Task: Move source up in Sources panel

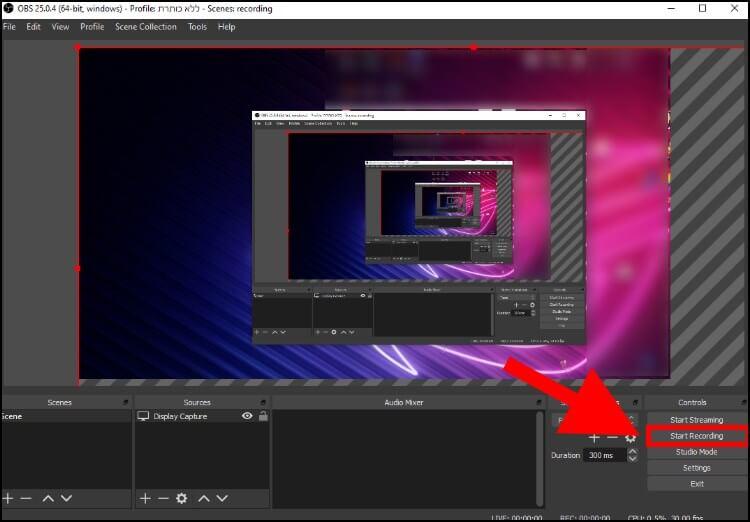Action: pos(204,499)
